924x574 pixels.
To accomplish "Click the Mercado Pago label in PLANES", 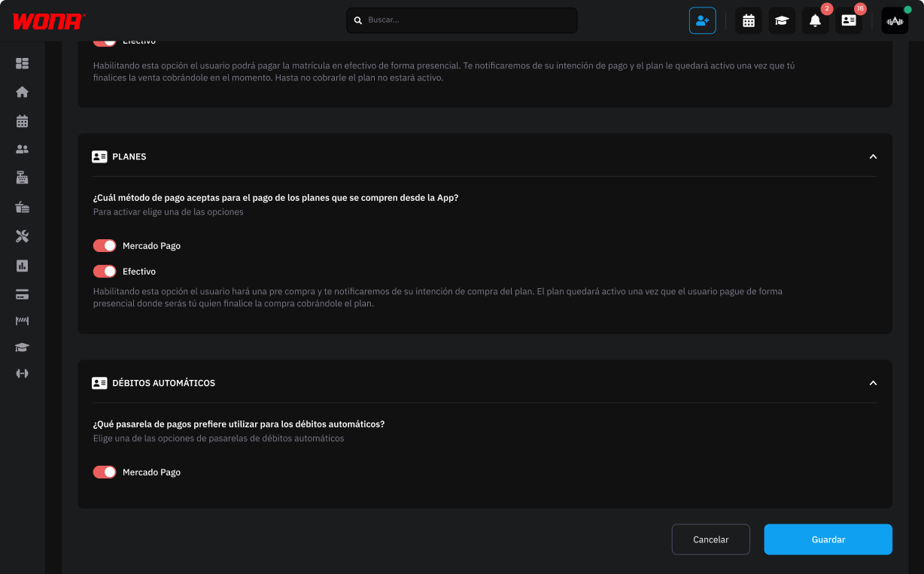I will [x=151, y=246].
